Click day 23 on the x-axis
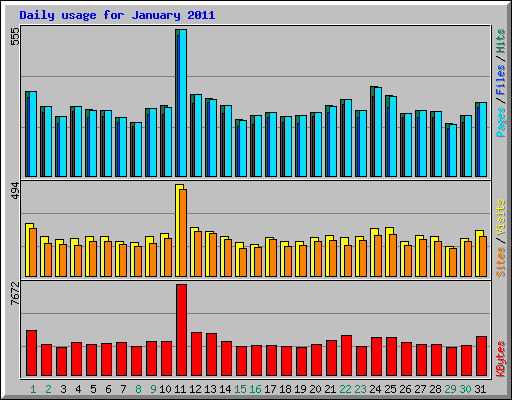Screen dimensions: 512x400 click(x=360, y=389)
